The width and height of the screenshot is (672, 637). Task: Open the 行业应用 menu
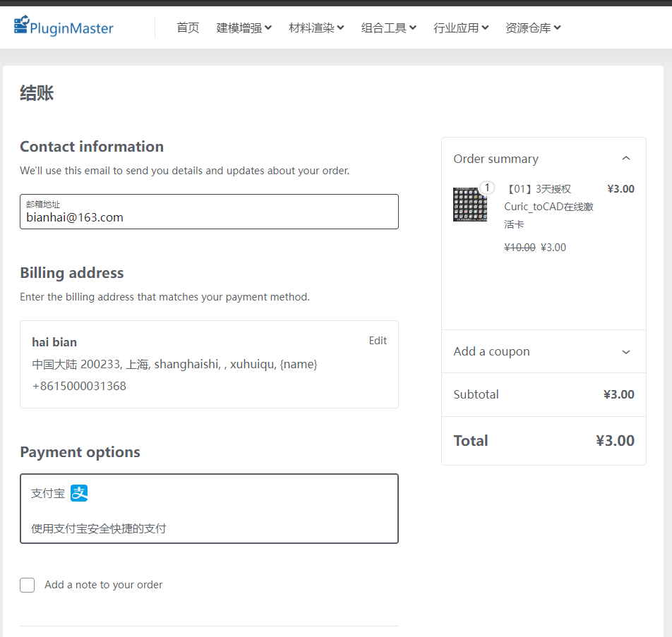coord(461,28)
